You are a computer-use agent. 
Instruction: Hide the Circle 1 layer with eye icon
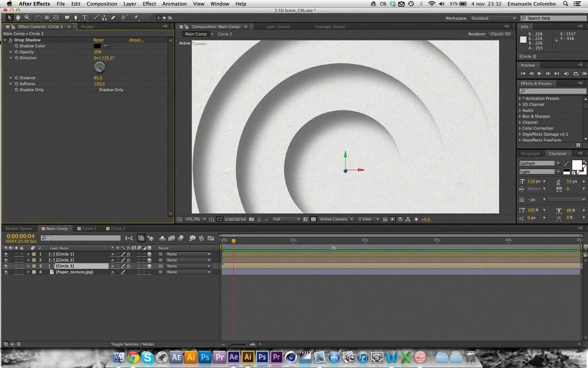(6, 254)
